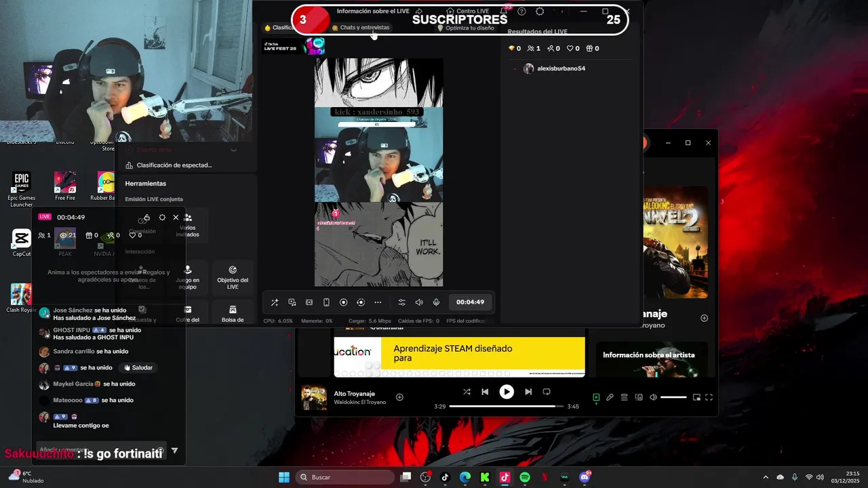Screen dimensions: 868x488
Task: Unlock the floating chat overlay
Action: pyautogui.click(x=146, y=218)
